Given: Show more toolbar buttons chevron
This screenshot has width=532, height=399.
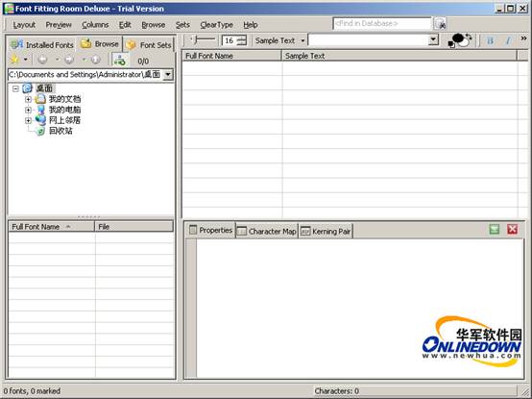Looking at the screenshot, I should pos(524,38).
